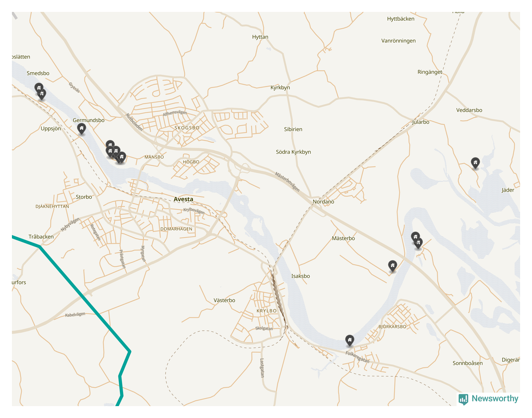The height and width of the screenshot is (418, 532).
Task: Click the Newsworthy brand text
Action: click(495, 399)
